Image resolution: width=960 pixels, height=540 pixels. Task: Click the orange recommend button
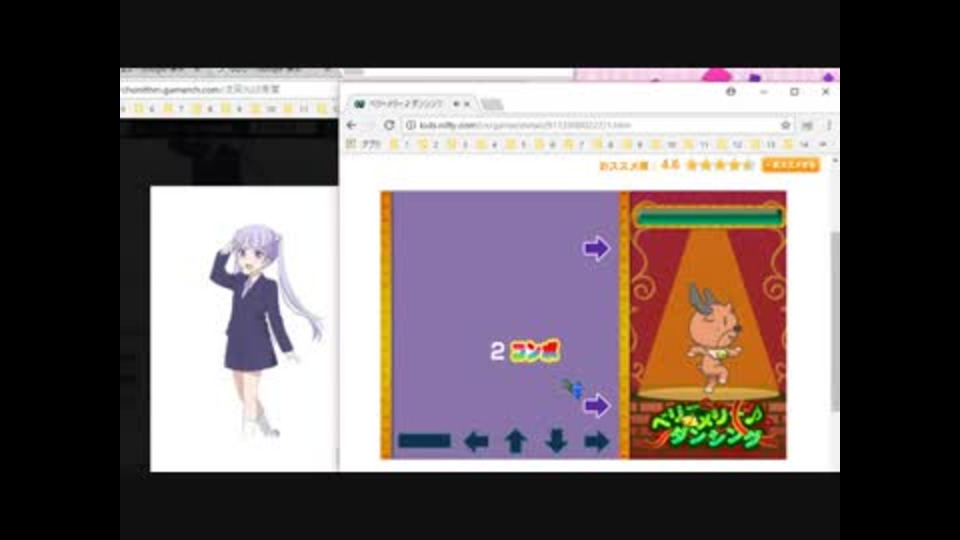[790, 165]
